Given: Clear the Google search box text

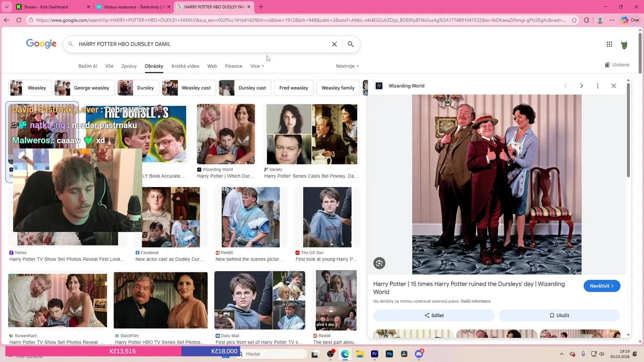Looking at the screenshot, I should pos(334,44).
